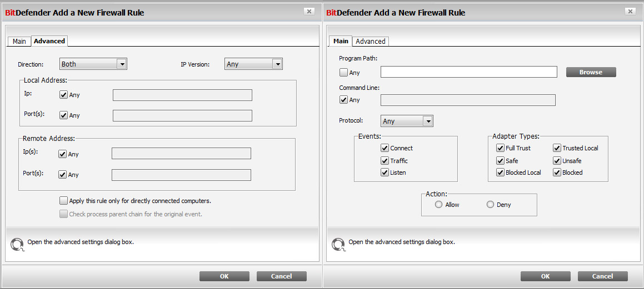Viewport: 644px width, 289px height.
Task: Uncheck the Any box for Command Line
Action: pos(343,100)
